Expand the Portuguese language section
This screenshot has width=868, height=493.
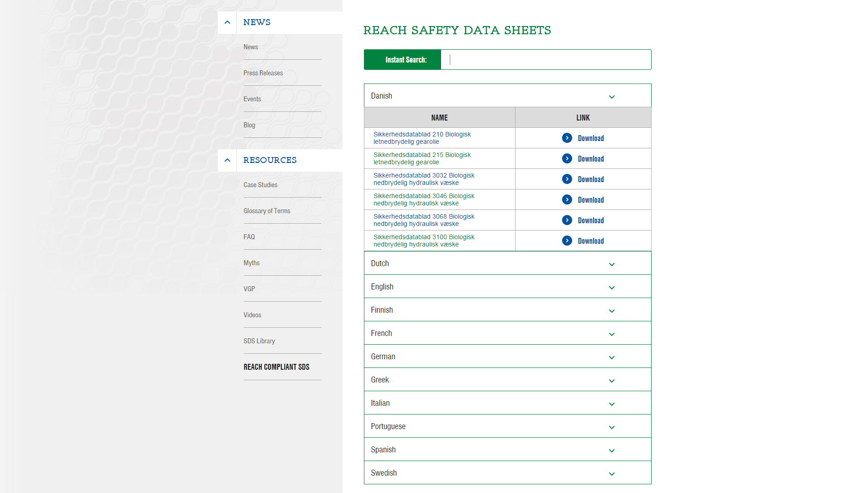click(507, 426)
